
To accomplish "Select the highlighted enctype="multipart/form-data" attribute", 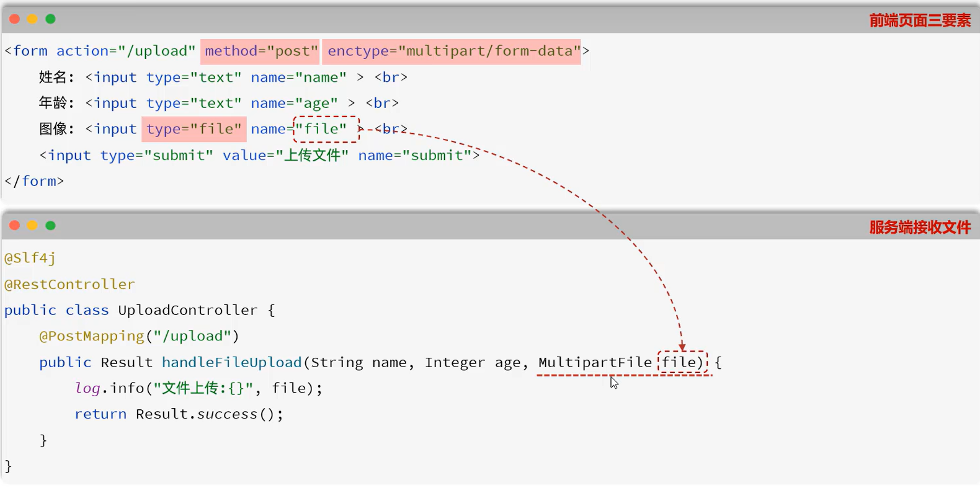I will pos(451,51).
